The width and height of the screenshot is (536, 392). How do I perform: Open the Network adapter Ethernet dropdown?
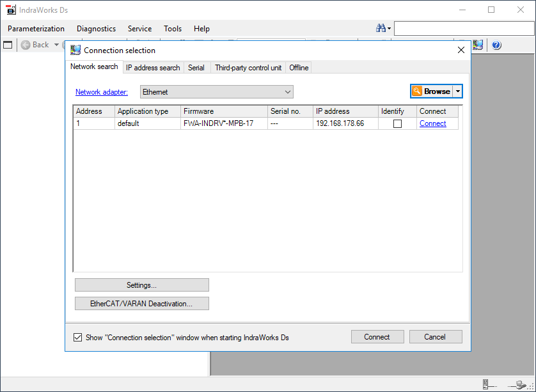[217, 92]
